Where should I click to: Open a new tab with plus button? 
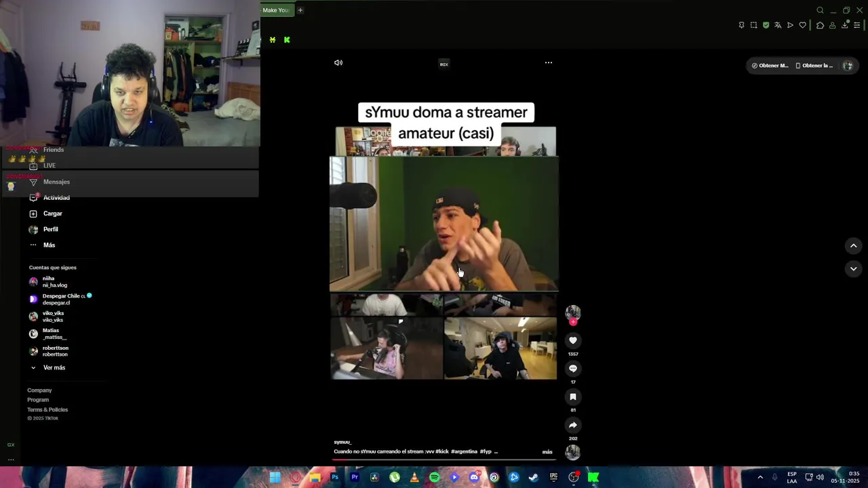[x=300, y=10]
